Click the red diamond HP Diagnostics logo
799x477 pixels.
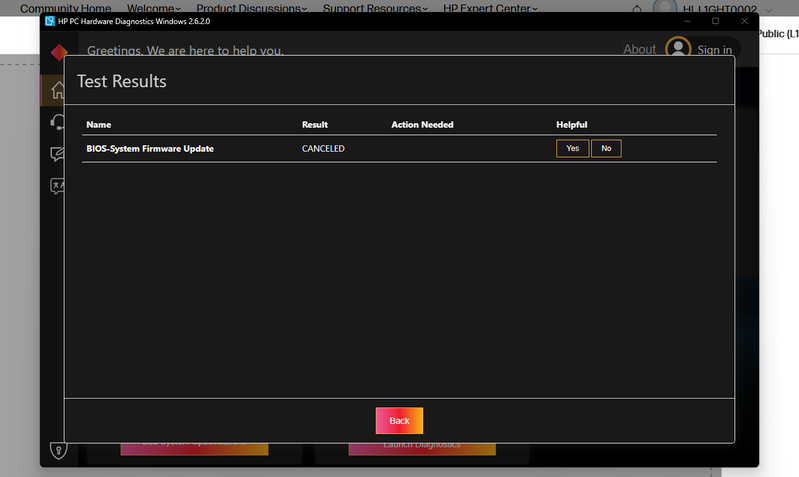click(x=59, y=51)
